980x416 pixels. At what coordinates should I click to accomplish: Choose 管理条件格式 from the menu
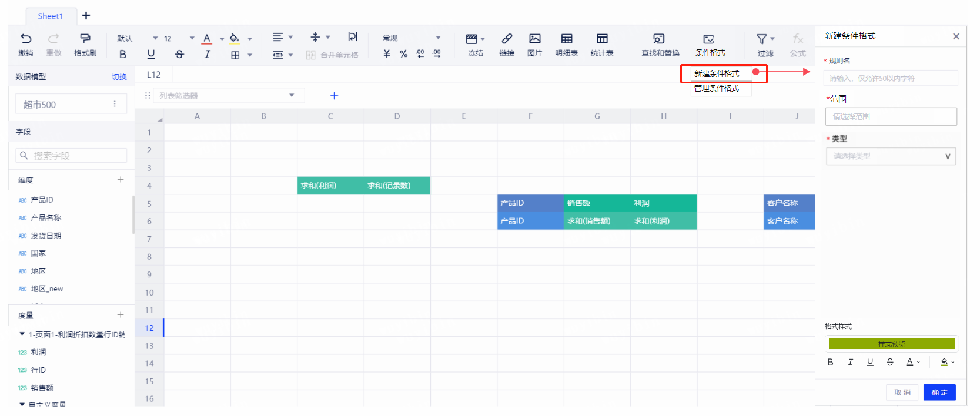click(x=717, y=89)
